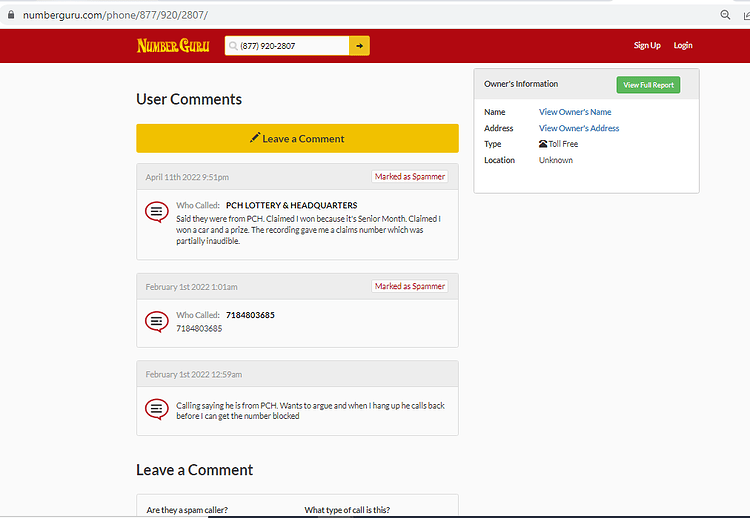Click the bold caller number 7184803685

250,315
